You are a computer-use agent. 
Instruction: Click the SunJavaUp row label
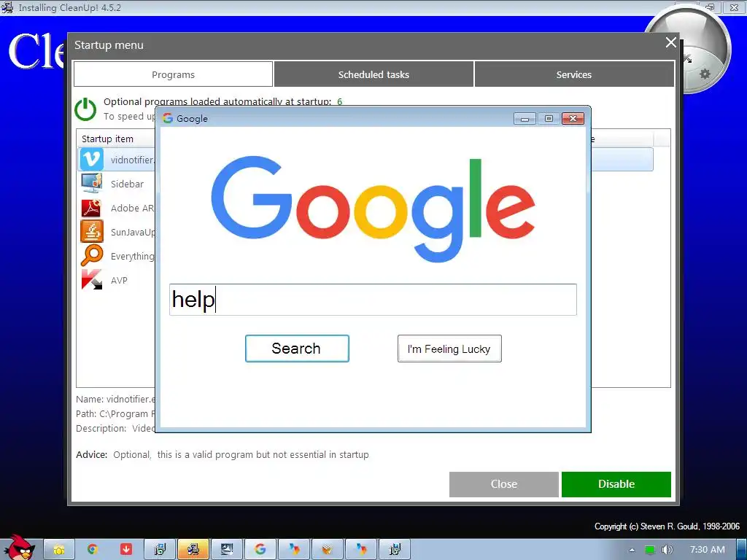pos(133,232)
